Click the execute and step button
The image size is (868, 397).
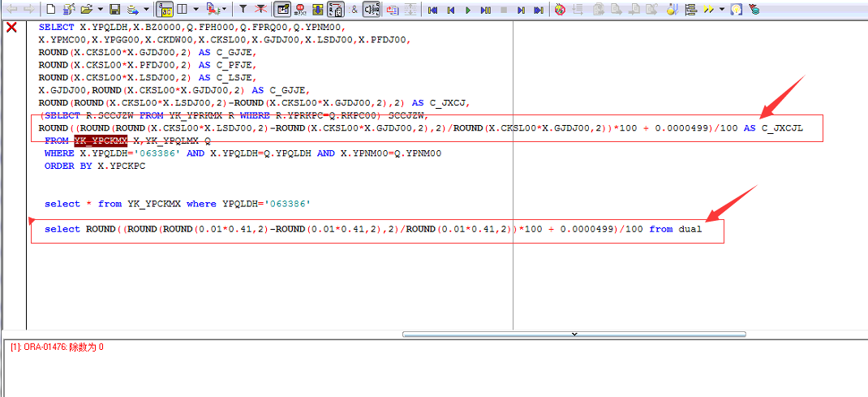[485, 10]
